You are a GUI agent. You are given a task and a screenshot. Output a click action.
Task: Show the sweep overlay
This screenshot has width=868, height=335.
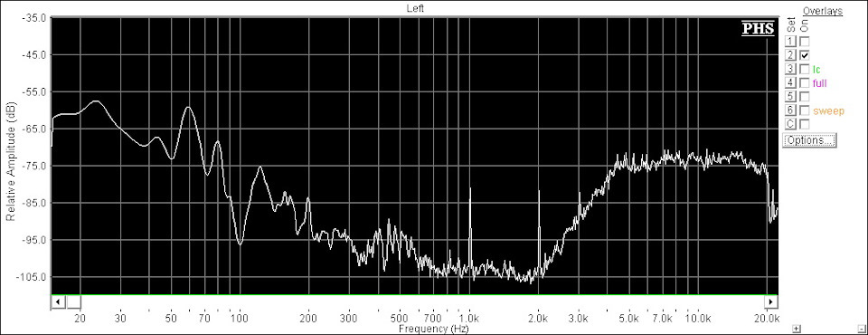tap(805, 110)
